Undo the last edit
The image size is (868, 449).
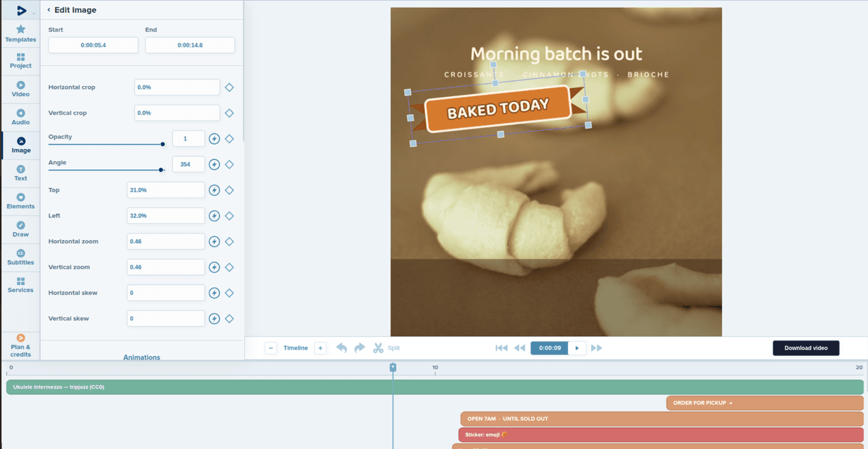[341, 348]
